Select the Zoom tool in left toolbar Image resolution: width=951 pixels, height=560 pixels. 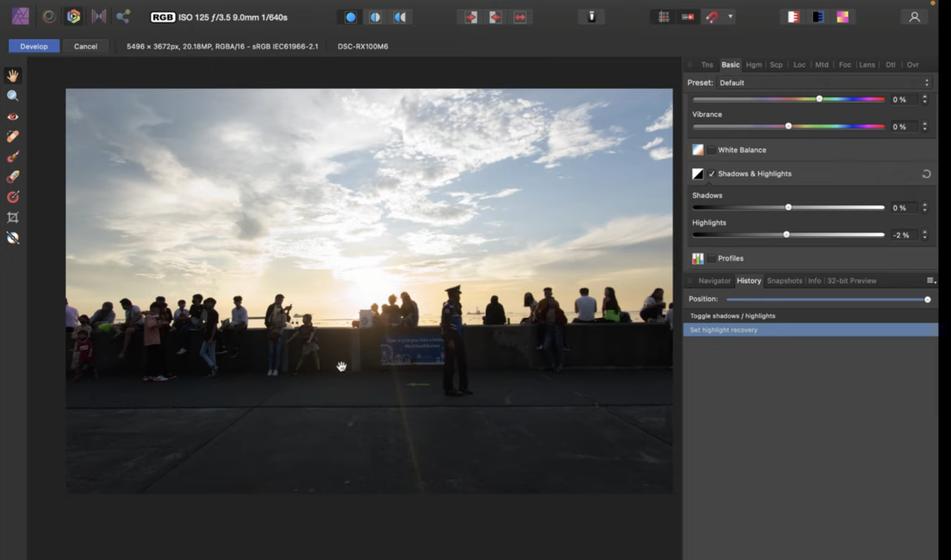13,96
